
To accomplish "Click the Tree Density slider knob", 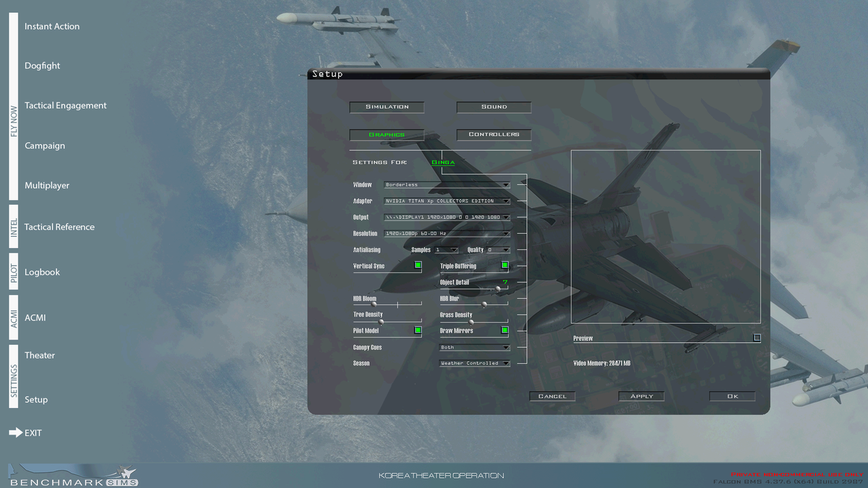I will click(x=381, y=321).
